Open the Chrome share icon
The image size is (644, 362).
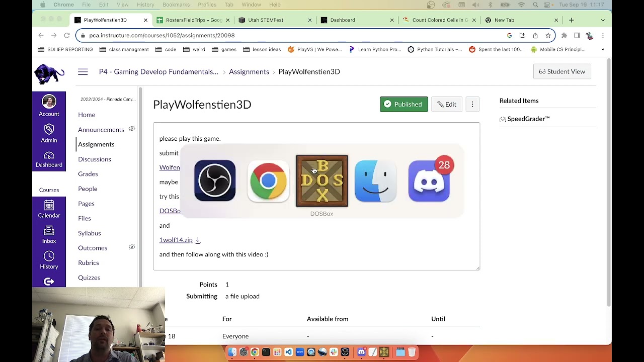tap(535, 35)
